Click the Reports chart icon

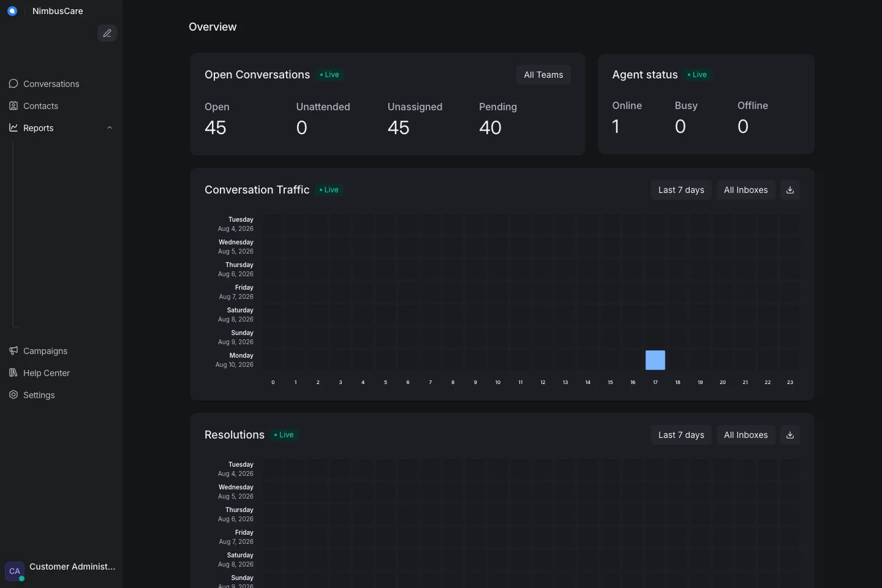coord(13,127)
